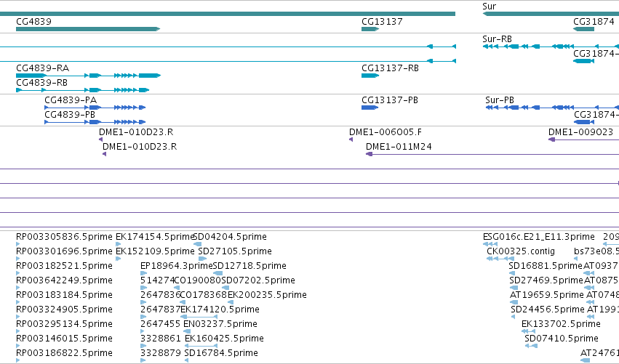Click the Sur-RB transcript exon glyph

tap(551, 46)
